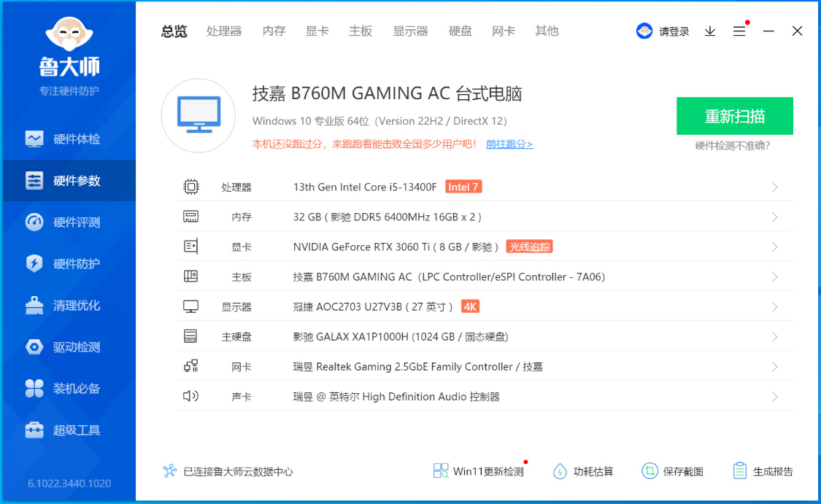Open Win11更新检测 check

click(x=479, y=471)
